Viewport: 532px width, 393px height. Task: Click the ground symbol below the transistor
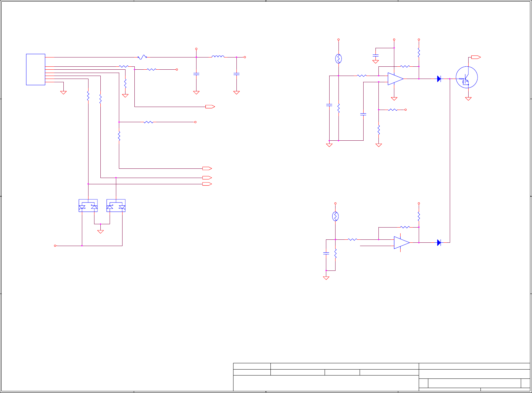pyautogui.click(x=468, y=98)
